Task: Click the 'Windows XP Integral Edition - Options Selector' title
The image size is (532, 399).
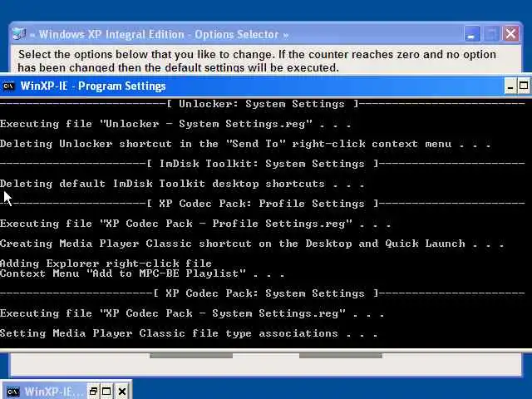Action: (159, 34)
